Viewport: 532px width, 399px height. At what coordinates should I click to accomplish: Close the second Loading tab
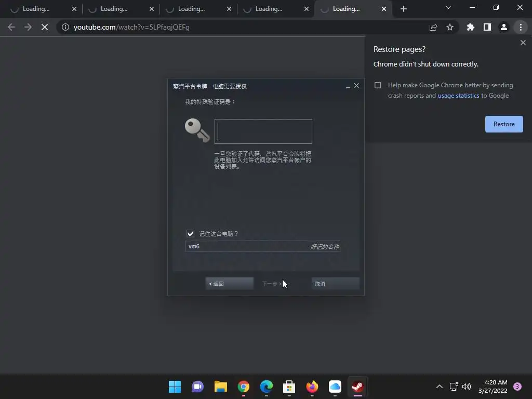click(x=152, y=9)
